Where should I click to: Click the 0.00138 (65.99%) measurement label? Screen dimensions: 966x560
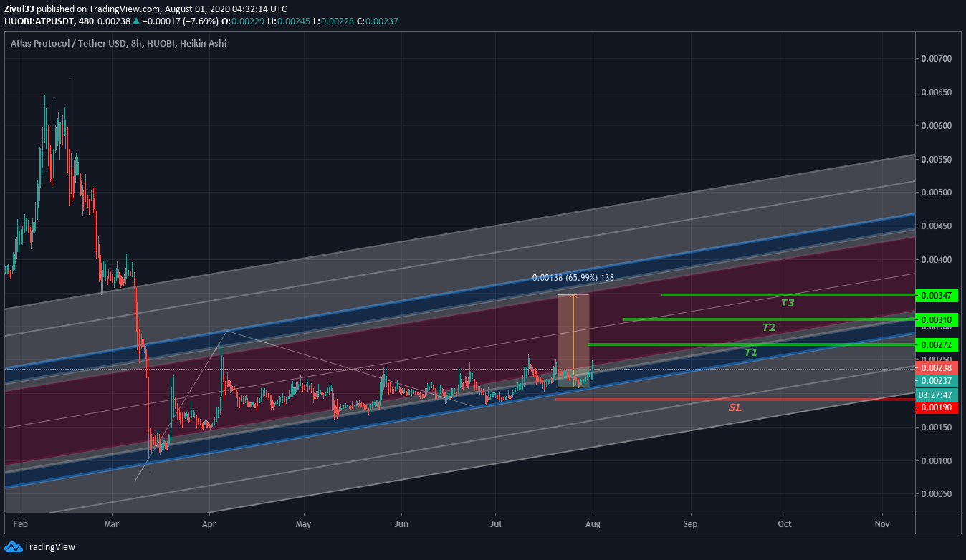pyautogui.click(x=573, y=278)
